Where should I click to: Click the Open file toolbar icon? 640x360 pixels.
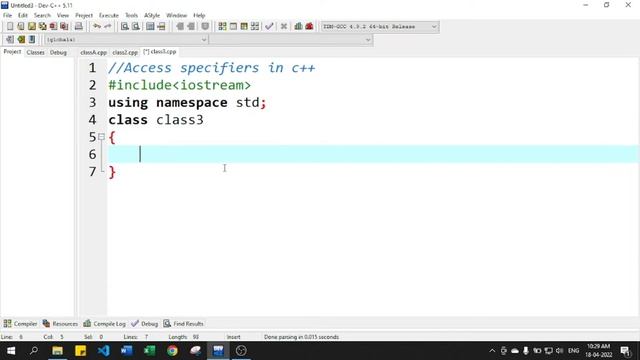click(20, 27)
